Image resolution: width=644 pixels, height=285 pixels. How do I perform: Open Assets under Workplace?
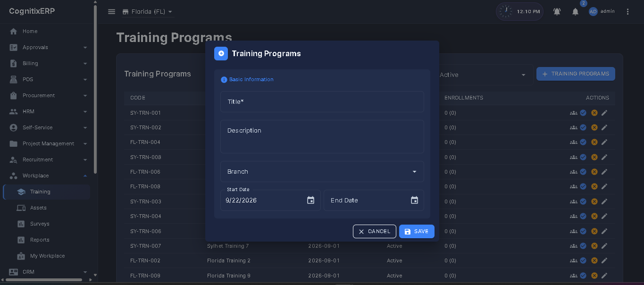coord(47,208)
